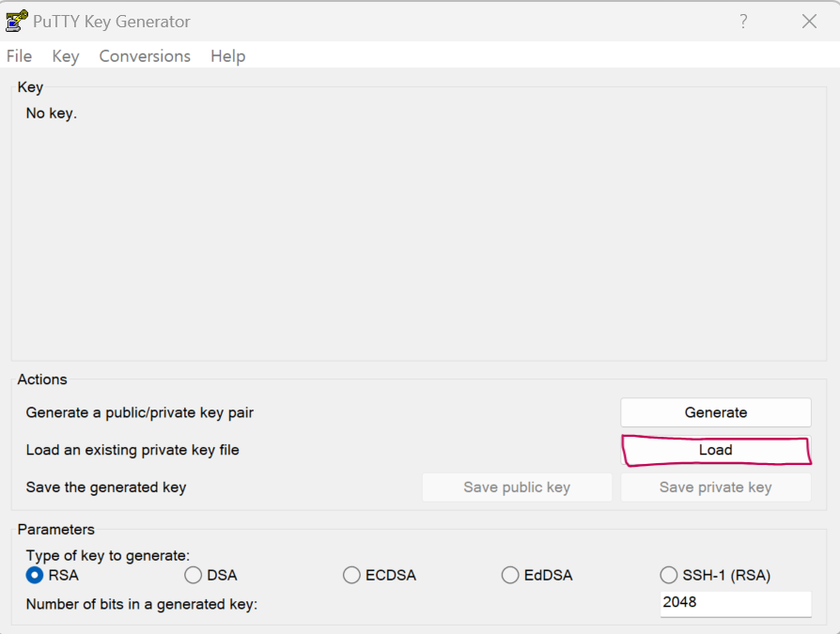Open the Help menu
The height and width of the screenshot is (634, 840).
click(x=227, y=56)
